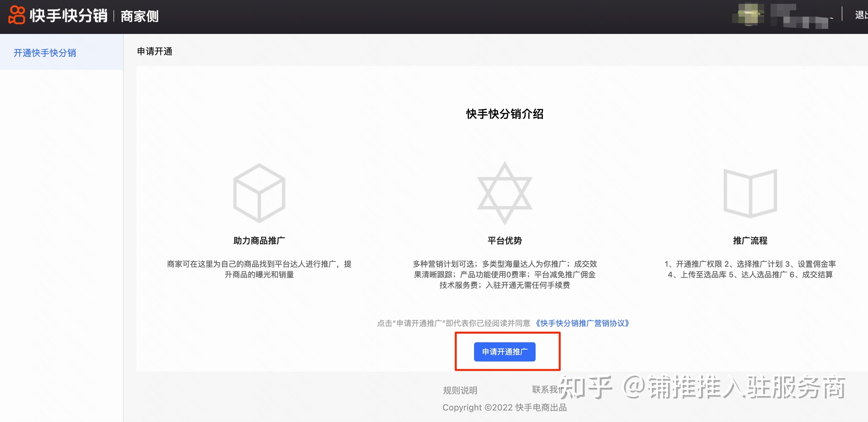868x422 pixels.
Task: Click the 申请开通 page heading
Action: pyautogui.click(x=155, y=51)
